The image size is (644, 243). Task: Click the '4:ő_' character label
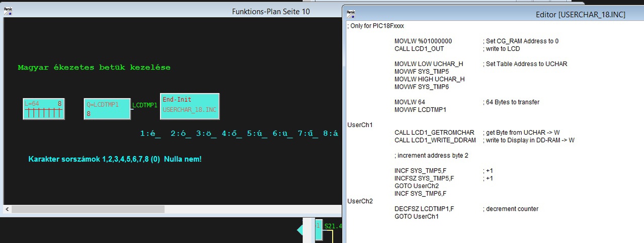click(232, 134)
